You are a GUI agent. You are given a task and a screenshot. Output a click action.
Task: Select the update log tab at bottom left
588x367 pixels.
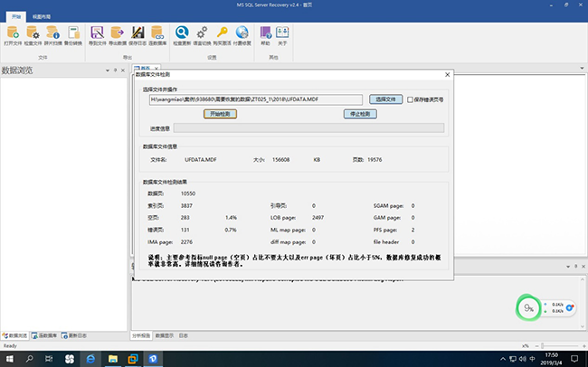pyautogui.click(x=74, y=335)
